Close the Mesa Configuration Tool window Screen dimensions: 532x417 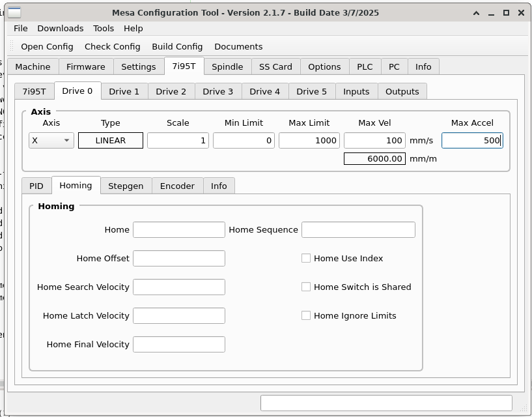521,13
